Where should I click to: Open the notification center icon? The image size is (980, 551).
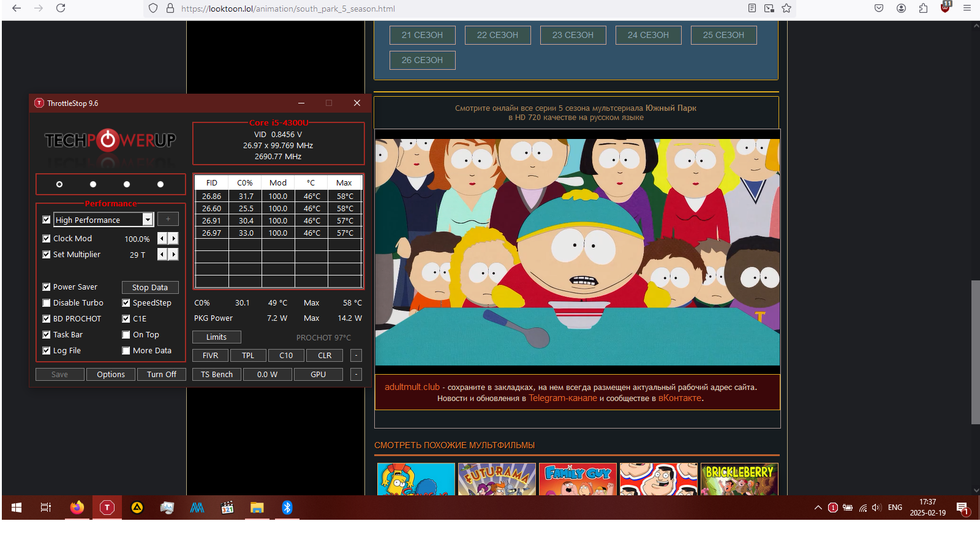tap(962, 508)
